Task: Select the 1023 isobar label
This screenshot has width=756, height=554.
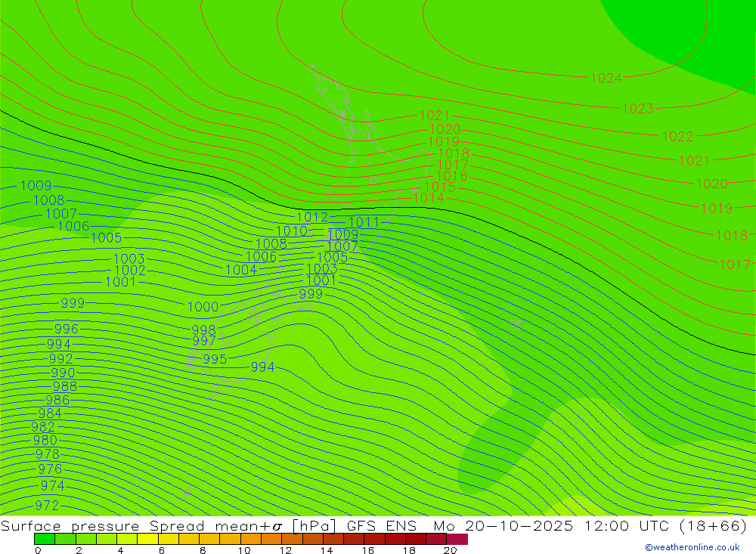Action: pos(638,109)
